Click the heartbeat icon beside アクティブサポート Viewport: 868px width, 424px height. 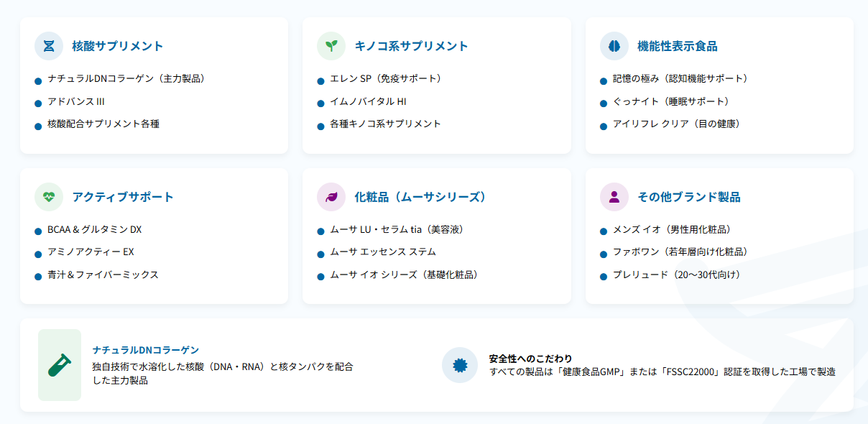point(49,197)
